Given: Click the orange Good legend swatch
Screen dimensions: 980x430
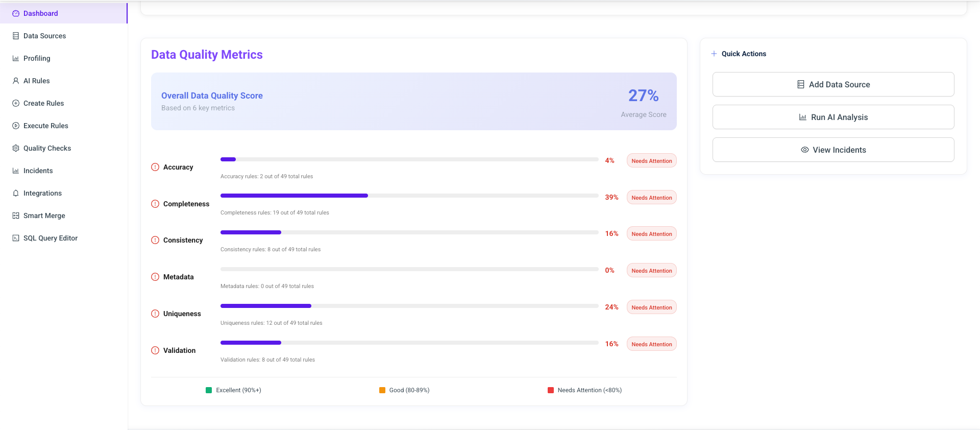Looking at the screenshot, I should pos(382,390).
